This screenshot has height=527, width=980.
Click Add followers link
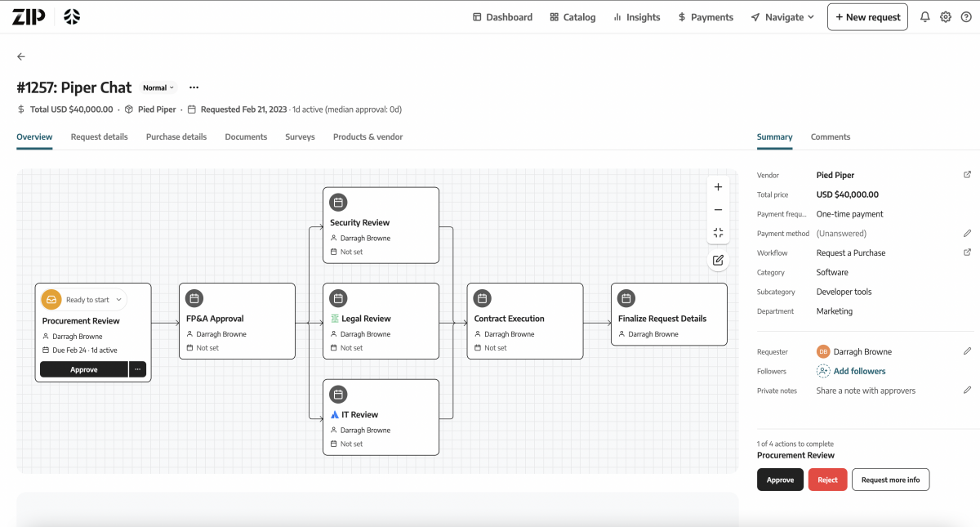[859, 371]
